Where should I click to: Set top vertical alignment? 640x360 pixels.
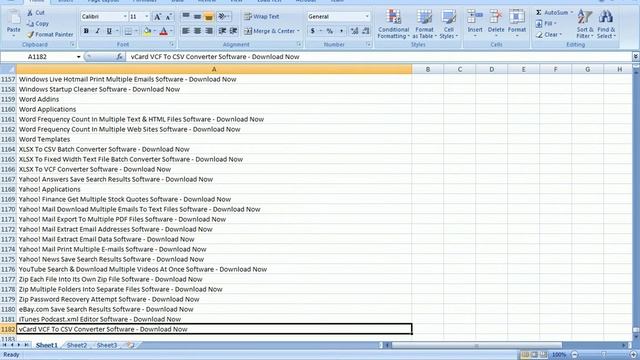(x=186, y=16)
